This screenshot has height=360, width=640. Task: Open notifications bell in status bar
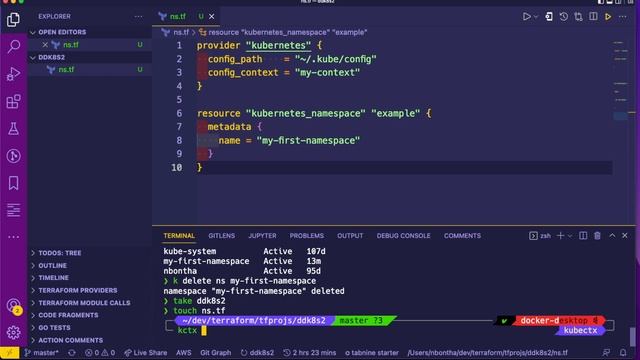pyautogui.click(x=623, y=353)
